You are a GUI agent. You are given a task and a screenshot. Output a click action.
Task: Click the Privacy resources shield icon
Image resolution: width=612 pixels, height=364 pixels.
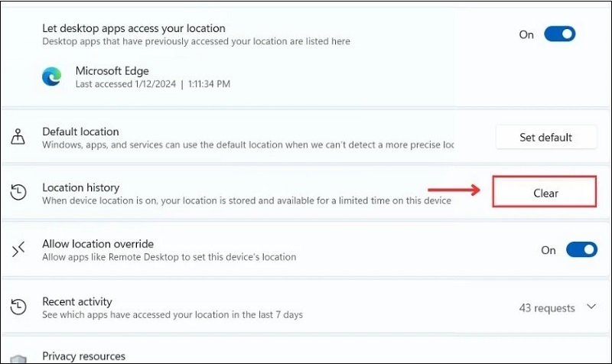click(x=18, y=358)
